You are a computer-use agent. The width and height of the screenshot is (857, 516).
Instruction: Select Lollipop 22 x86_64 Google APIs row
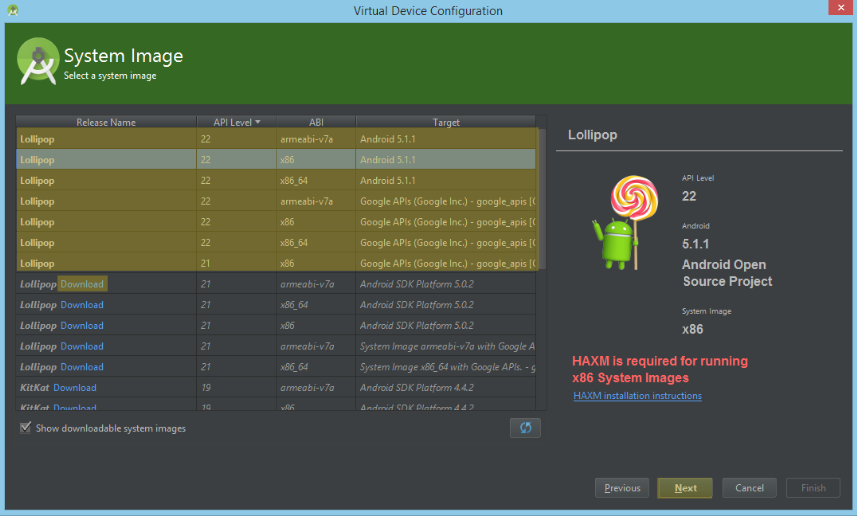(x=276, y=243)
